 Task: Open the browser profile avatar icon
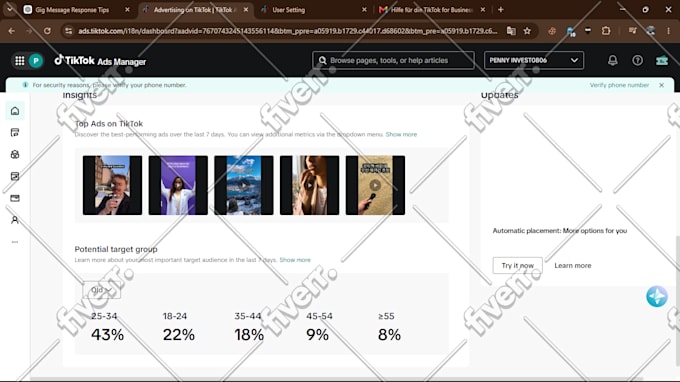tap(650, 31)
